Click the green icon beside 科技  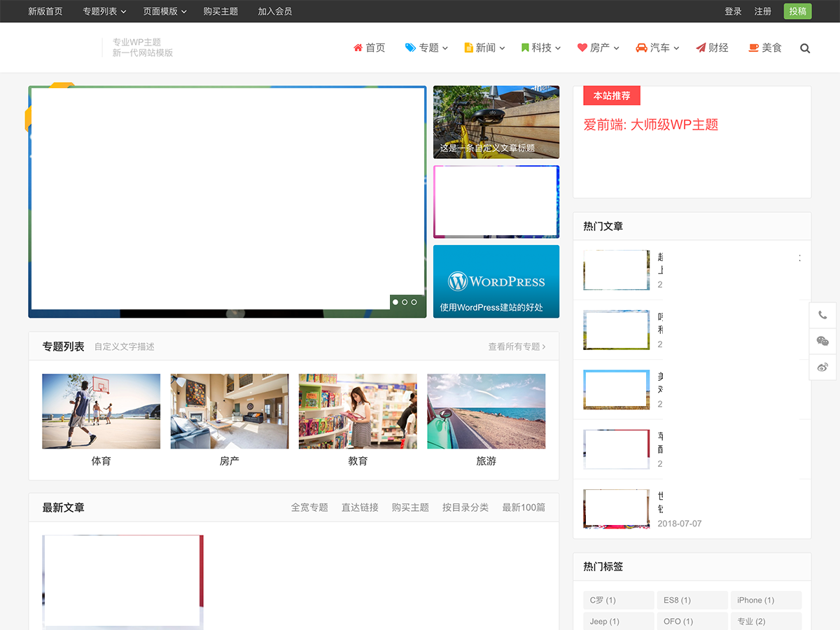click(525, 48)
